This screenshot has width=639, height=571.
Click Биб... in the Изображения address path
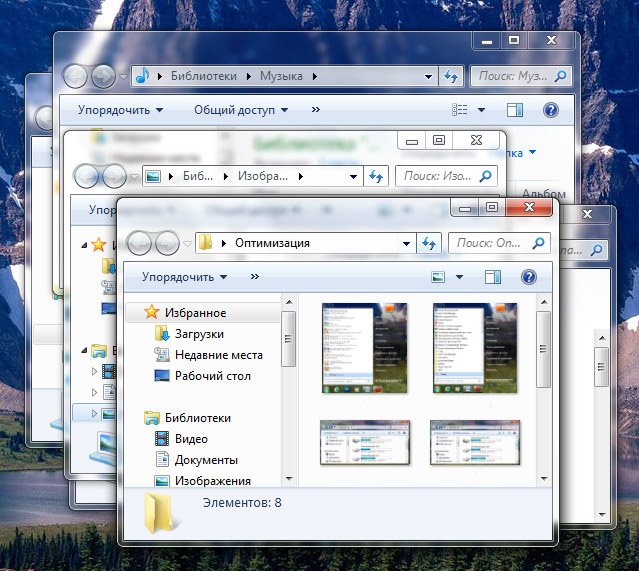tap(198, 176)
